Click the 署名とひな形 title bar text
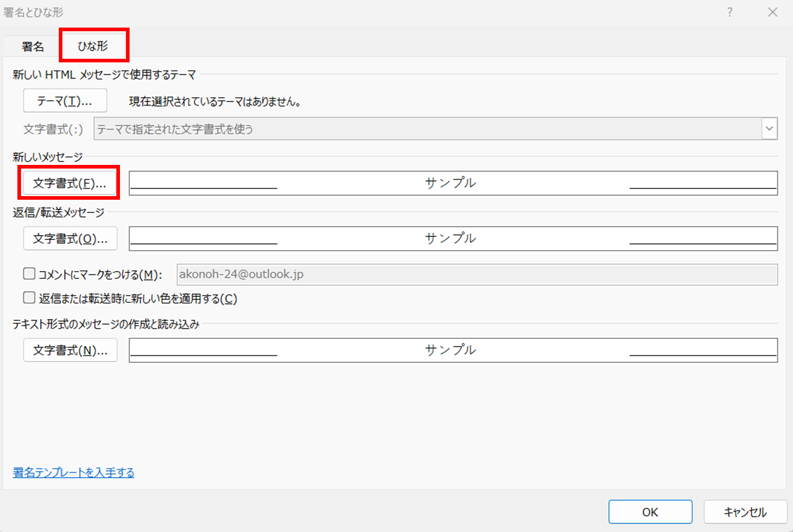This screenshot has height=532, width=793. point(33,12)
